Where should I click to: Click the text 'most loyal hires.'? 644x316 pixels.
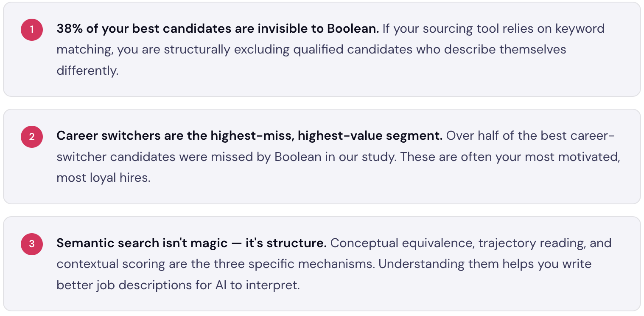104,178
